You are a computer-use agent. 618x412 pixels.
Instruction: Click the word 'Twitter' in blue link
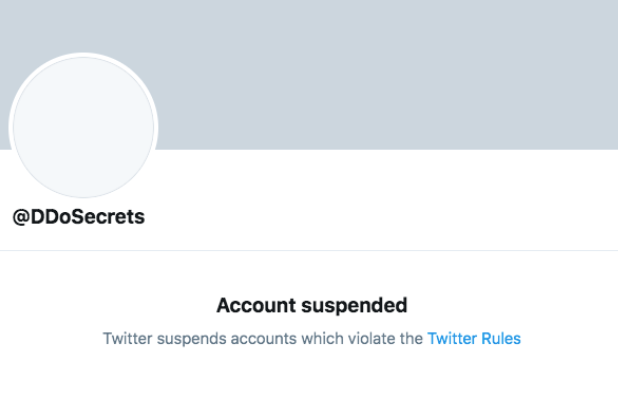453,339
